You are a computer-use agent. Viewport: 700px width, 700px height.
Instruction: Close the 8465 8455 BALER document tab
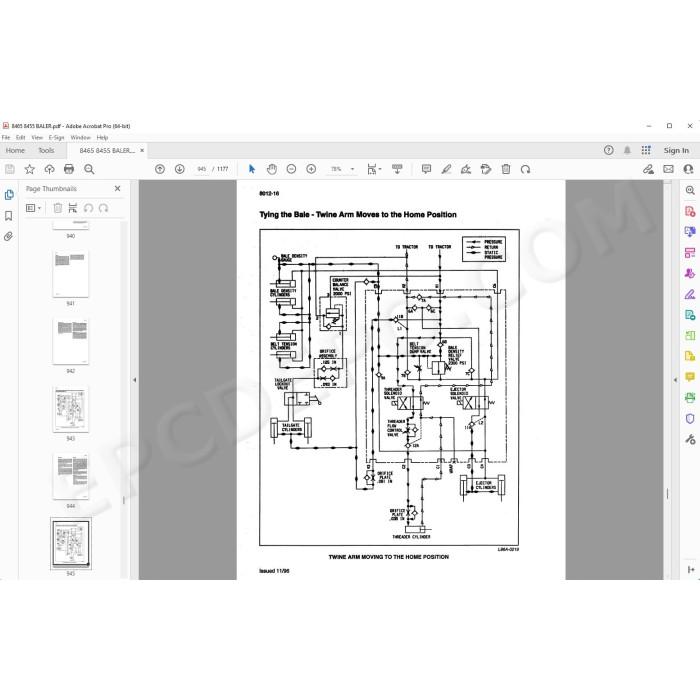click(142, 150)
